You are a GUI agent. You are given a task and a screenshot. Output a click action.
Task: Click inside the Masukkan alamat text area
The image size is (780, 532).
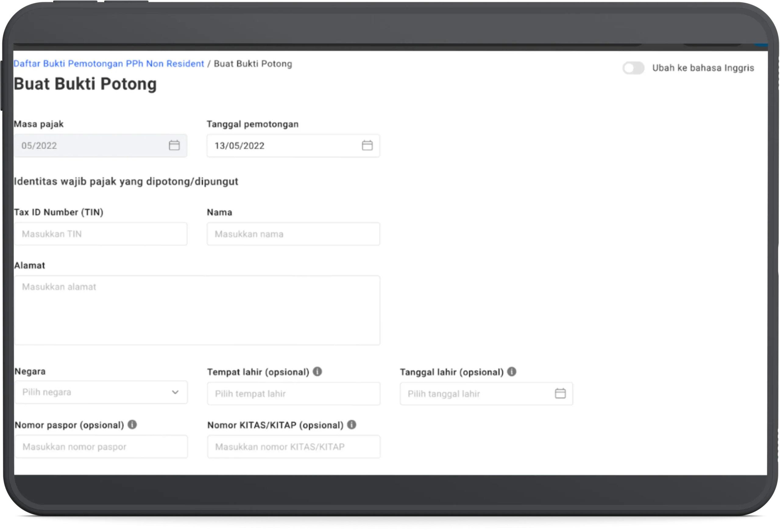click(x=197, y=310)
